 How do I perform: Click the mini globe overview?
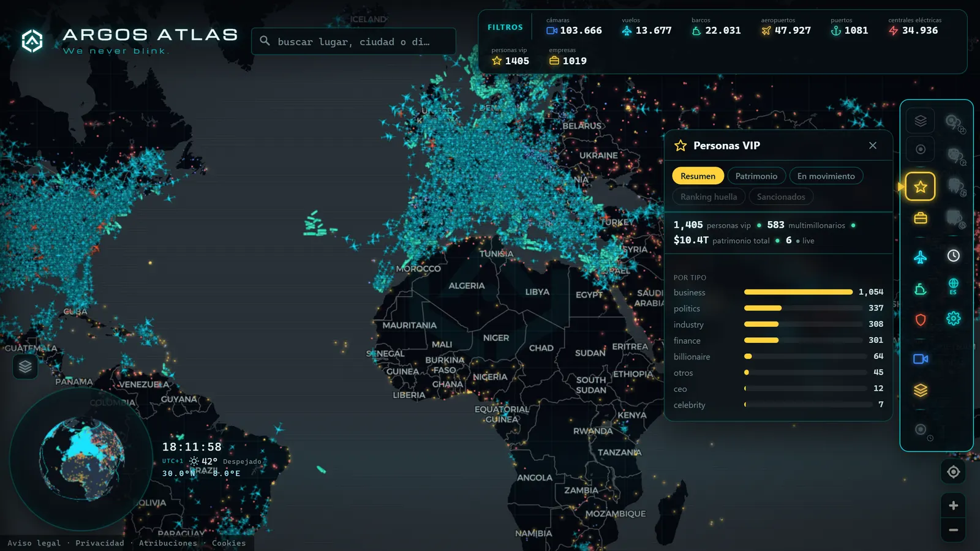tap(81, 459)
